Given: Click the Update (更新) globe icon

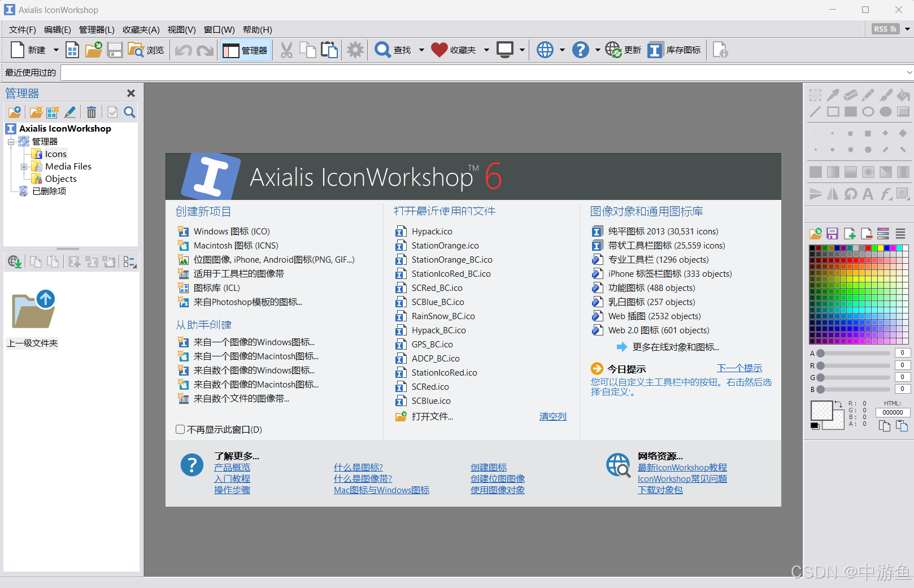Looking at the screenshot, I should 613,50.
